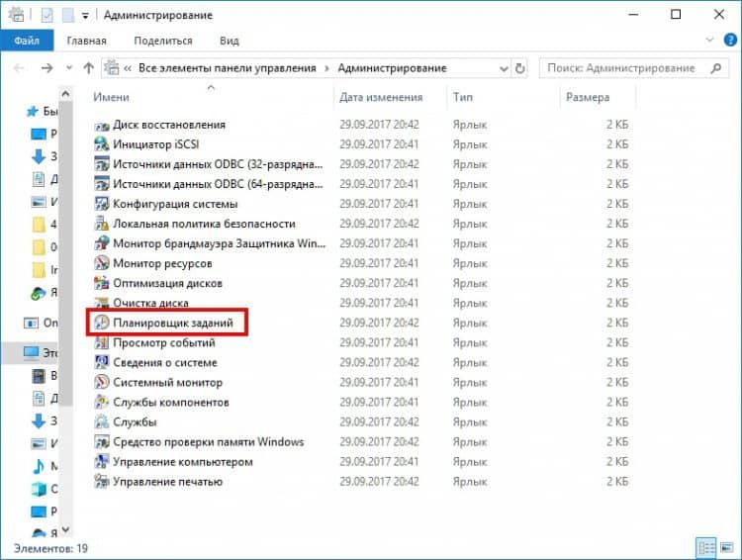742x560 pixels.
Task: Click the Средство проверки памяти icon
Action: click(102, 441)
